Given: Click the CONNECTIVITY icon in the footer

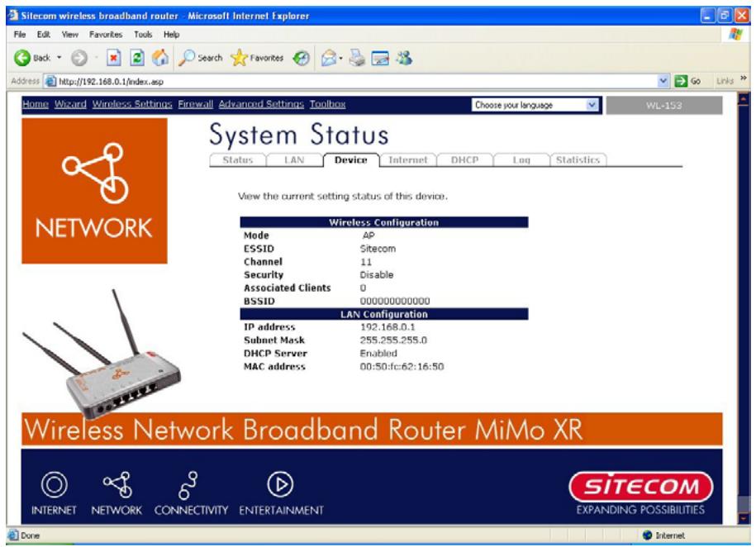Looking at the screenshot, I should pos(188,485).
